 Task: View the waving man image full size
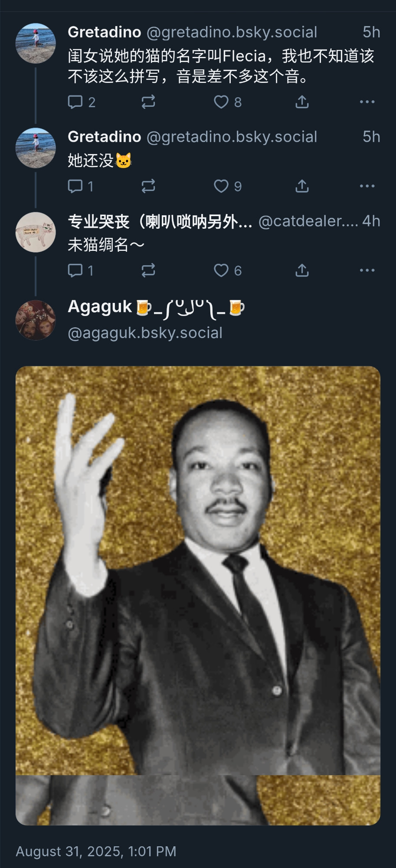(x=198, y=595)
